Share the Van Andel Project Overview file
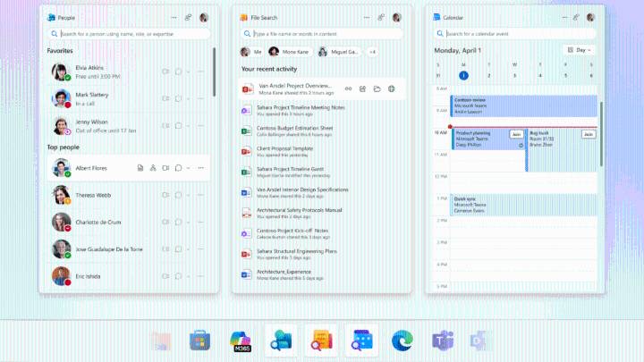 [x=362, y=88]
